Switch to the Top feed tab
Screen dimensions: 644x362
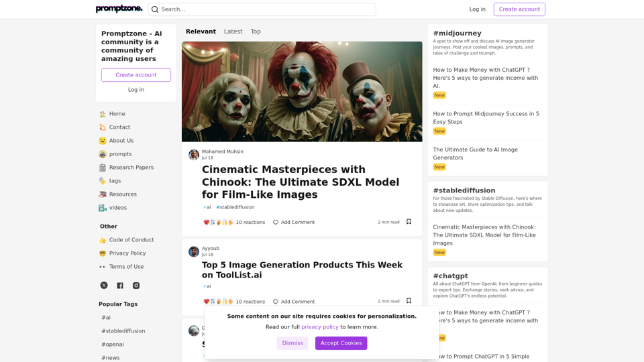(x=256, y=32)
